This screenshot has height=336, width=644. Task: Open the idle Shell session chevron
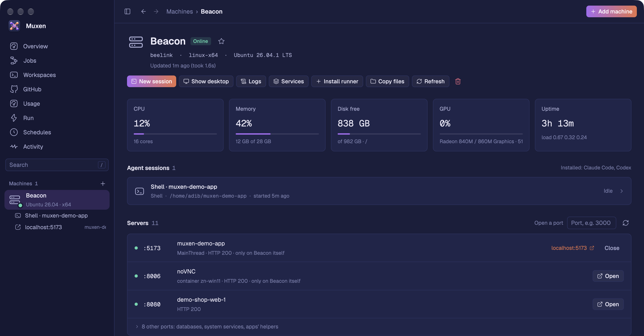[621, 191]
